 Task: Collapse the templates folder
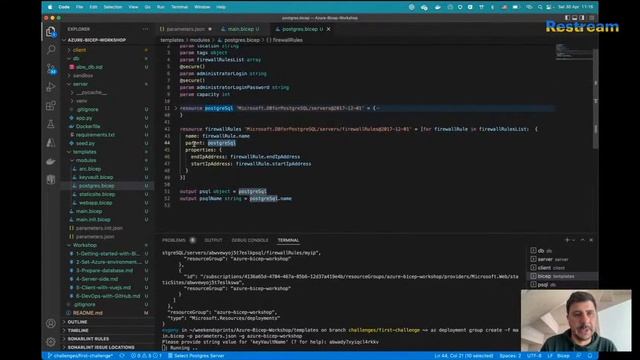[x=84, y=152]
